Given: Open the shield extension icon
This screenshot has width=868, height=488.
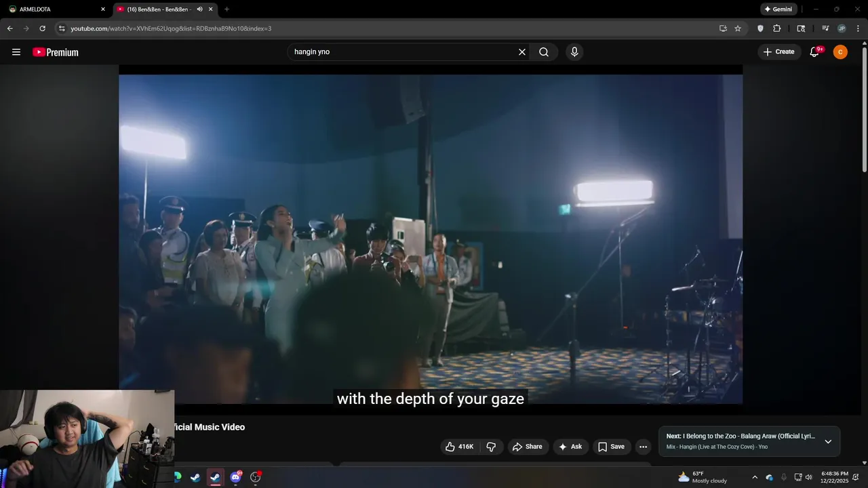Looking at the screenshot, I should click(760, 28).
